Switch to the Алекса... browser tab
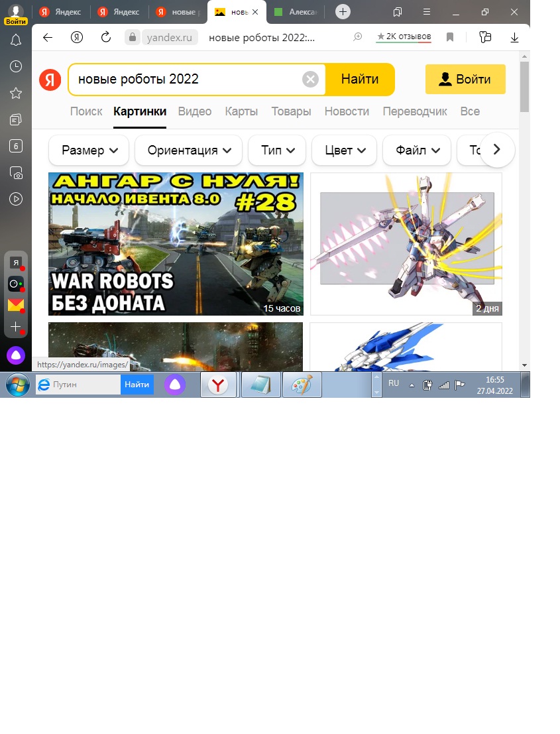This screenshot has width=560, height=734. (296, 12)
